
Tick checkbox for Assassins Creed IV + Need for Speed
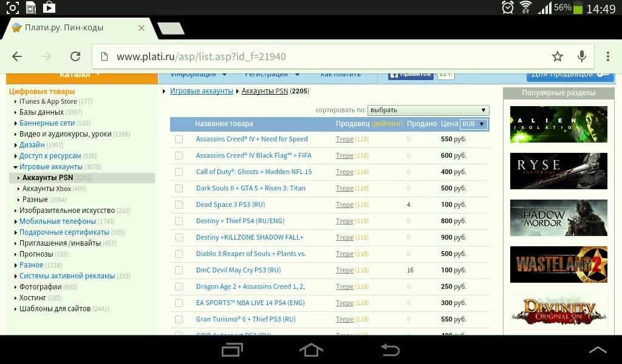coord(179,139)
